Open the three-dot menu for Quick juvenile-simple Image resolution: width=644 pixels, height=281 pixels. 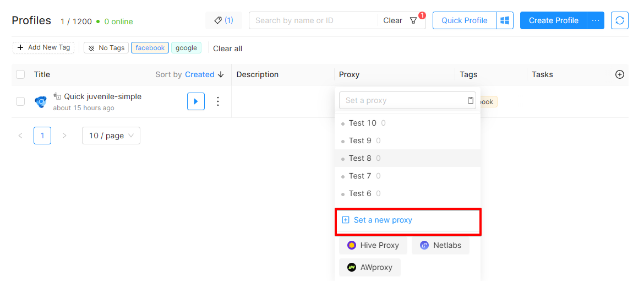tap(218, 101)
